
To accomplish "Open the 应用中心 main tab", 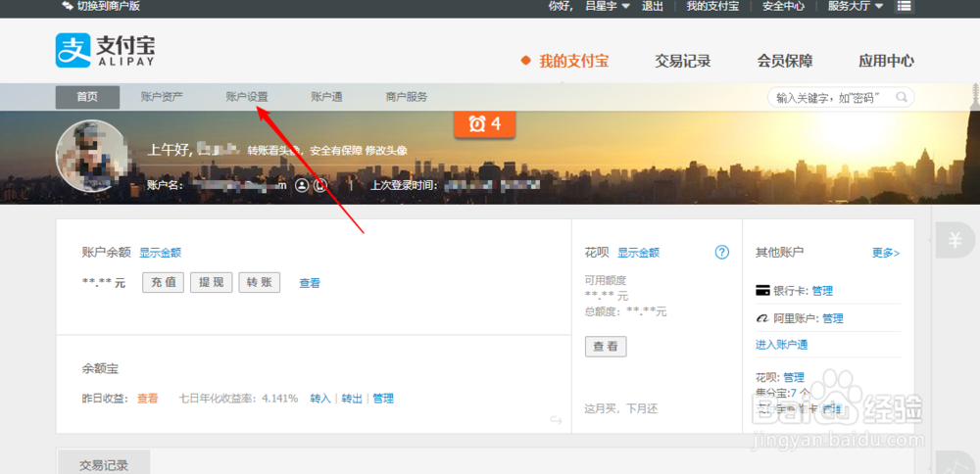I will (x=886, y=61).
